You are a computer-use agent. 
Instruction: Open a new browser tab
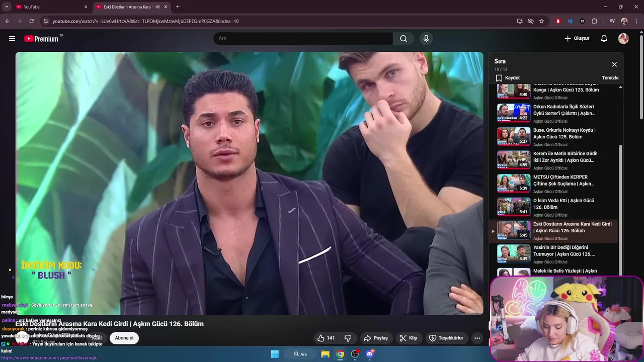coord(178,7)
